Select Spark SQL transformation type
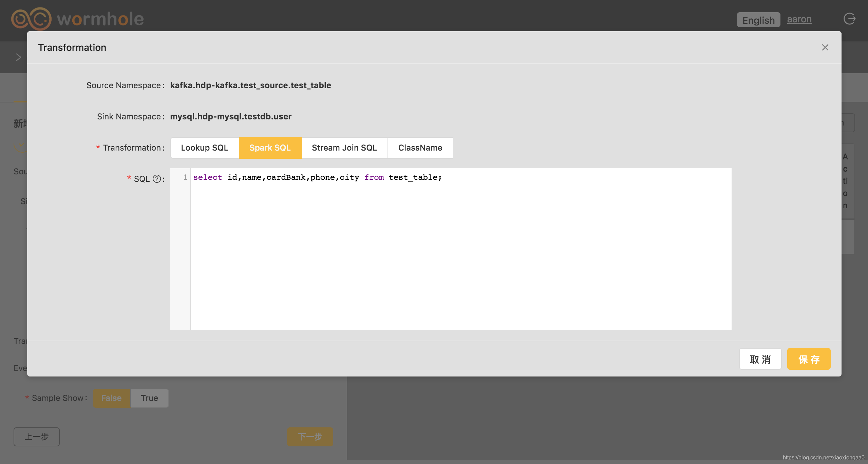This screenshot has height=464, width=868. pos(270,148)
